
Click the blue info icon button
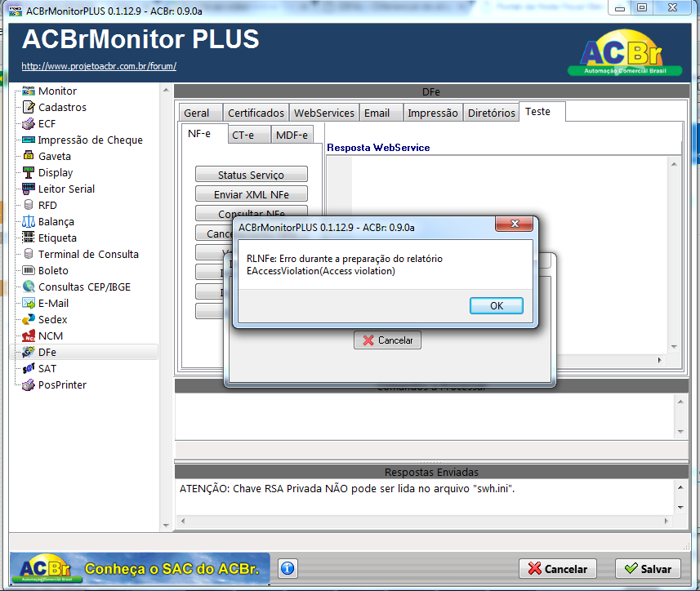tap(288, 568)
